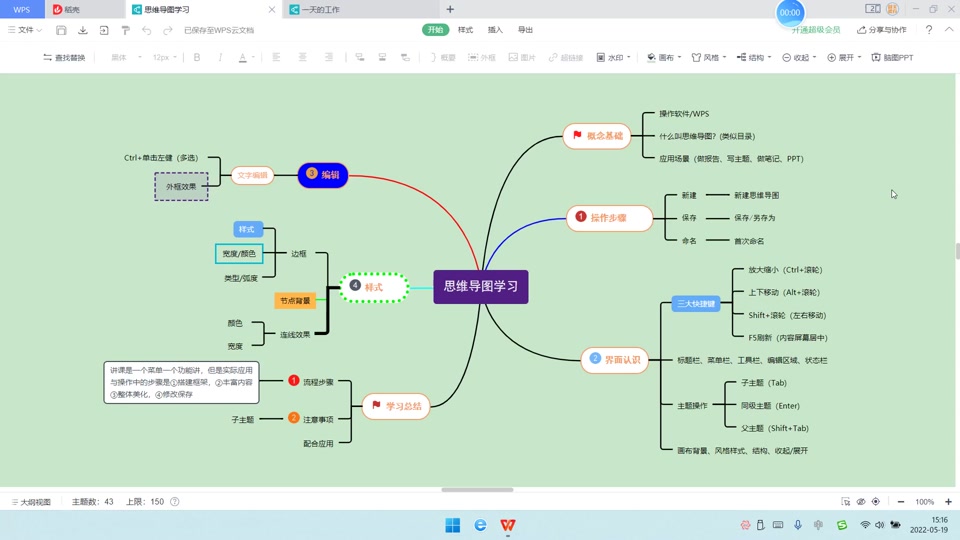This screenshot has height=540, width=960.
Task: Expand the 风格 style dropdown
Action: coord(708,57)
